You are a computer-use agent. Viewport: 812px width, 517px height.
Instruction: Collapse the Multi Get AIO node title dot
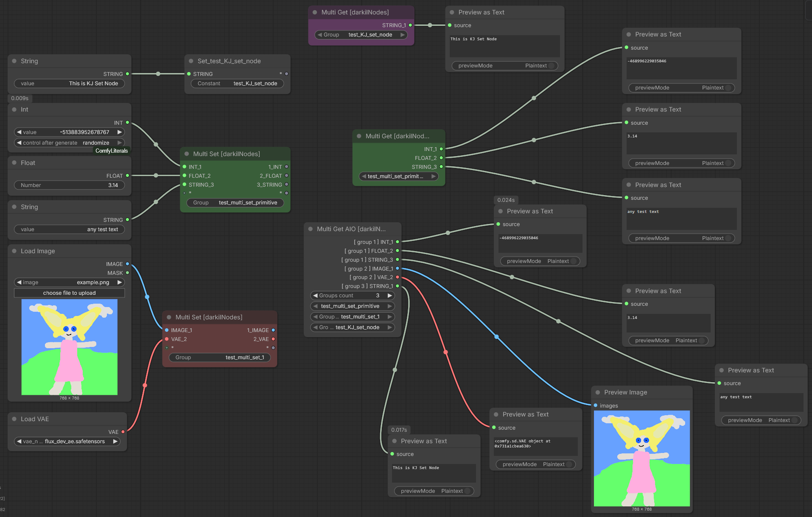pos(311,229)
